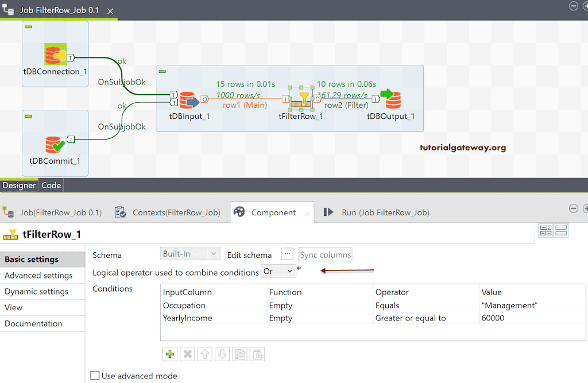Delete the selected condition
This screenshot has height=383, width=588.
(187, 354)
